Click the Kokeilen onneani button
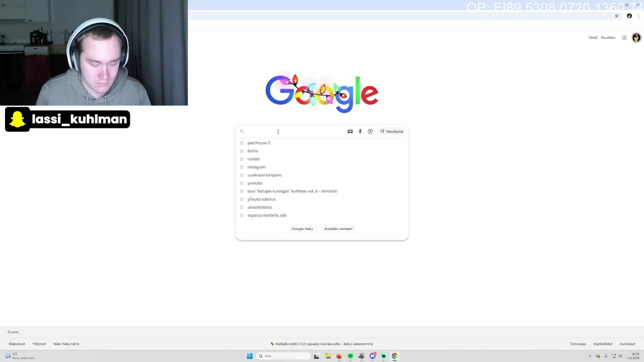Screen dimensions: 644x362 coord(339,229)
